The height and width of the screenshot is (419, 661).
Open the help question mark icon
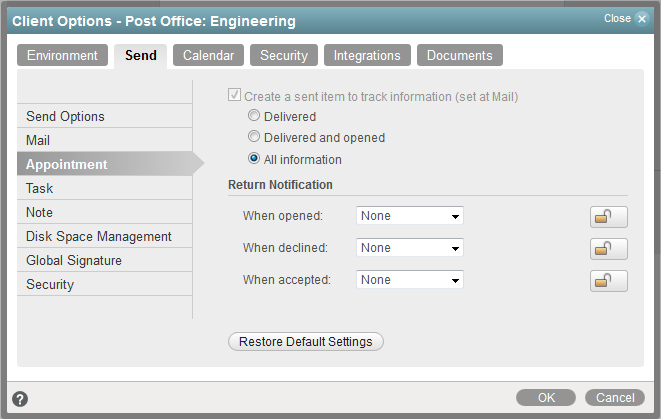20,399
